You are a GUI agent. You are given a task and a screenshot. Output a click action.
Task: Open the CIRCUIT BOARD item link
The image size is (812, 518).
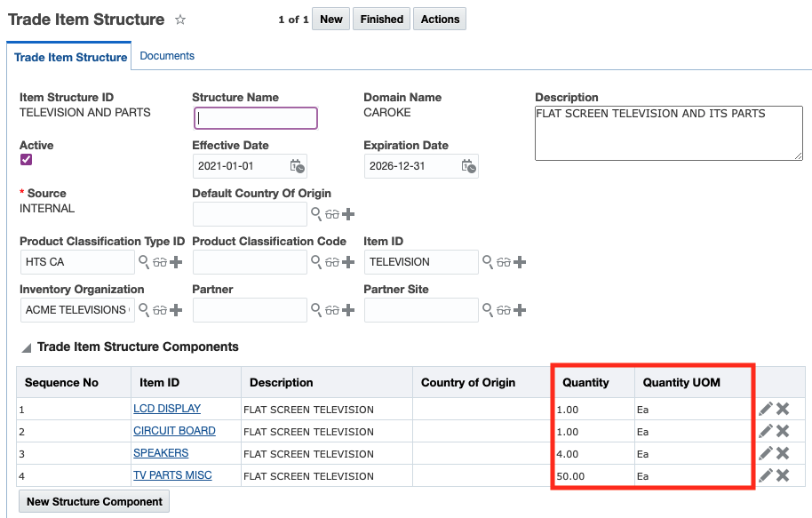[x=174, y=431]
